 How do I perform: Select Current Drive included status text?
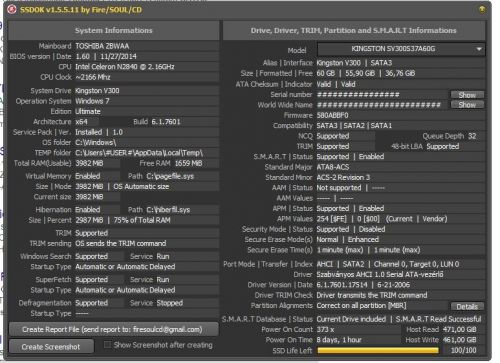coord(351,319)
